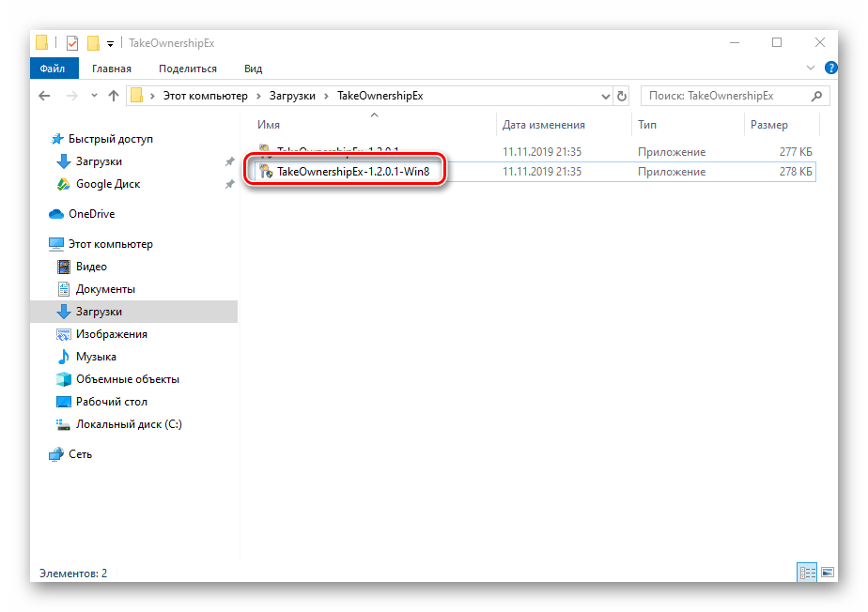Click the Поиск: TakeOwnershipEx search field
868x612 pixels.
click(x=723, y=96)
